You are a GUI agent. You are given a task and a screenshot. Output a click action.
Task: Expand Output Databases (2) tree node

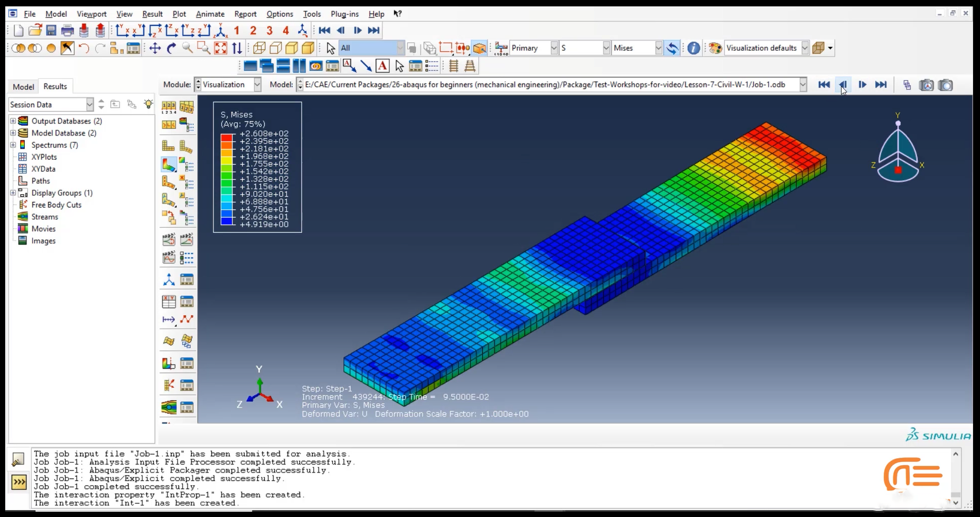[x=13, y=121]
